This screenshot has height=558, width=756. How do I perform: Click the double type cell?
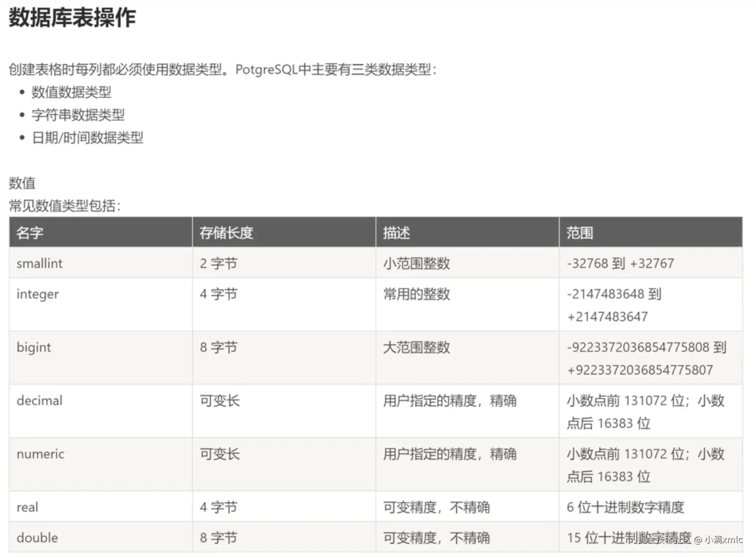click(37, 538)
